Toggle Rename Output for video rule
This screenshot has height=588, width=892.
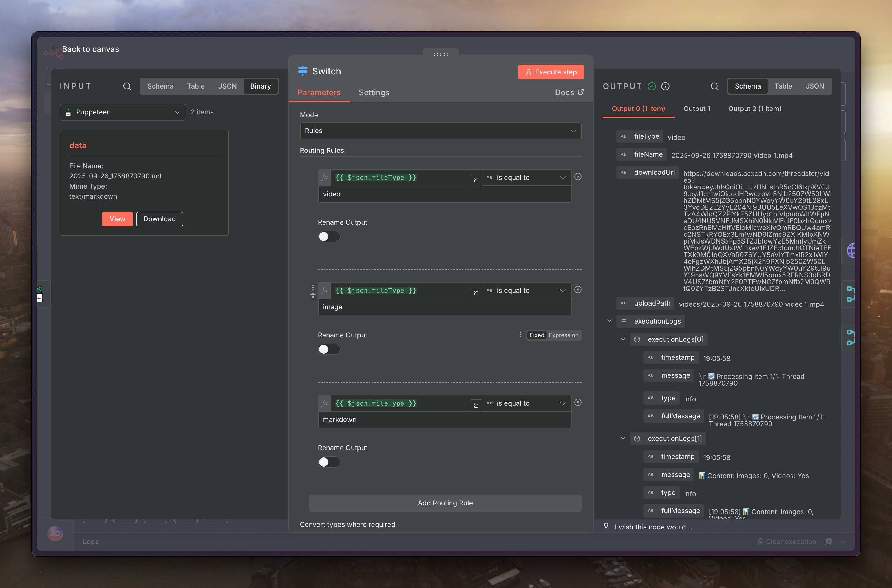[329, 236]
